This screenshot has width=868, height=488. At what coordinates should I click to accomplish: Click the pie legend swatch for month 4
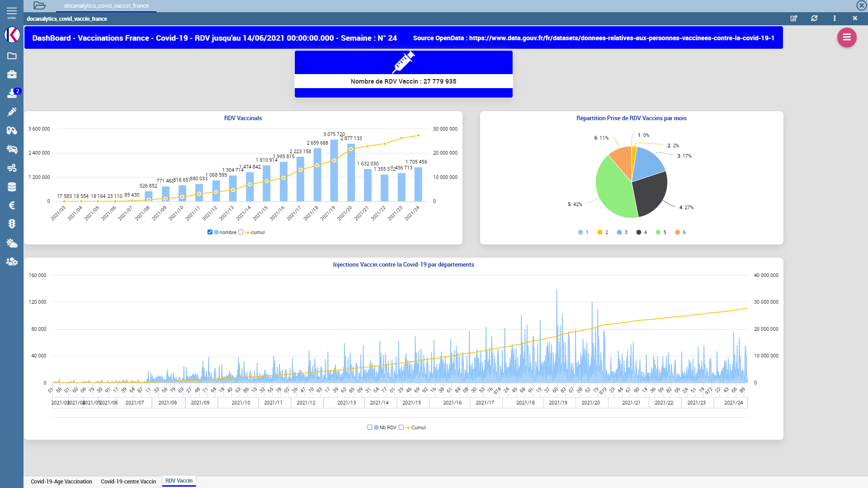click(639, 232)
